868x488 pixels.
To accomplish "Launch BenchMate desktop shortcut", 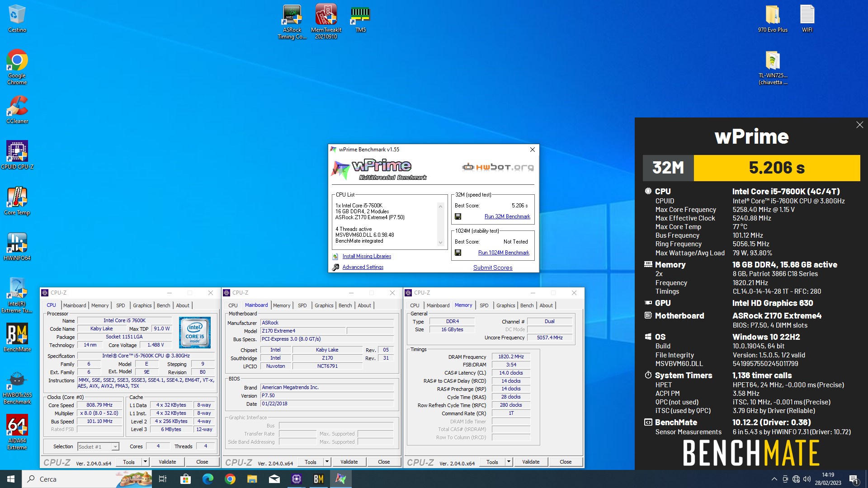I will coord(17,338).
